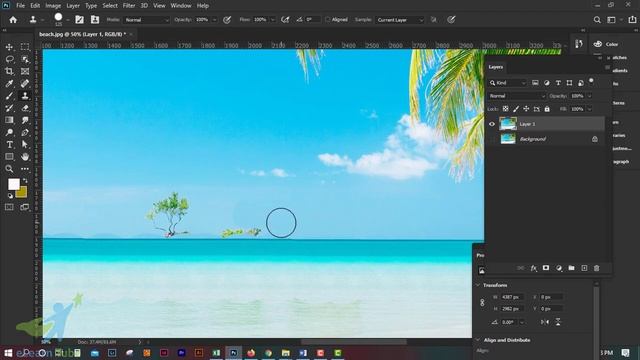
Task: Click the Home icon in options bar
Action: click(13, 20)
